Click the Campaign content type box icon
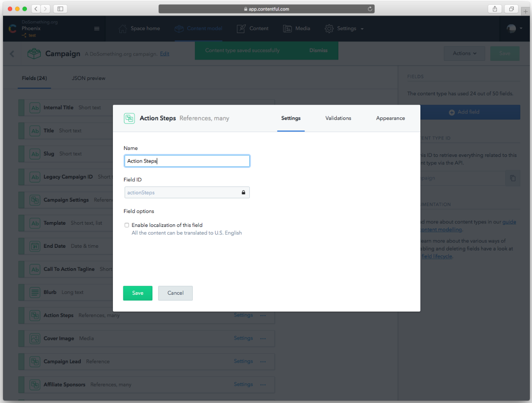The image size is (532, 403). (34, 54)
